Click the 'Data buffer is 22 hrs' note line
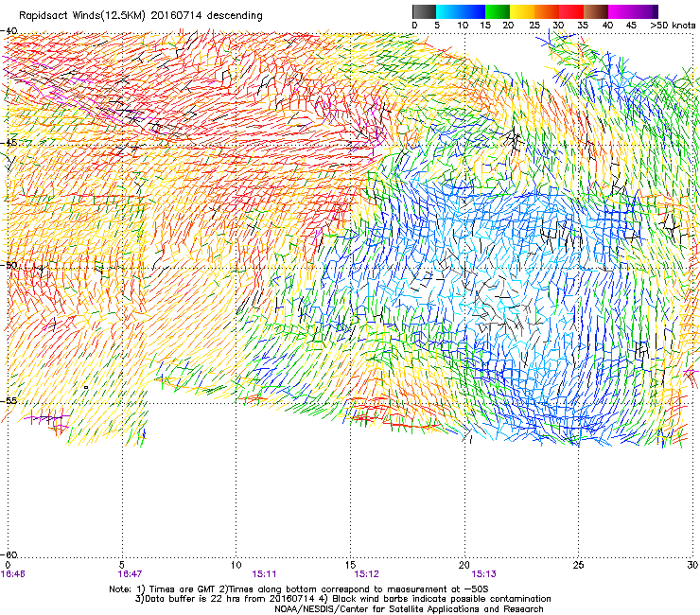This screenshot has height=615, width=700. click(342, 599)
